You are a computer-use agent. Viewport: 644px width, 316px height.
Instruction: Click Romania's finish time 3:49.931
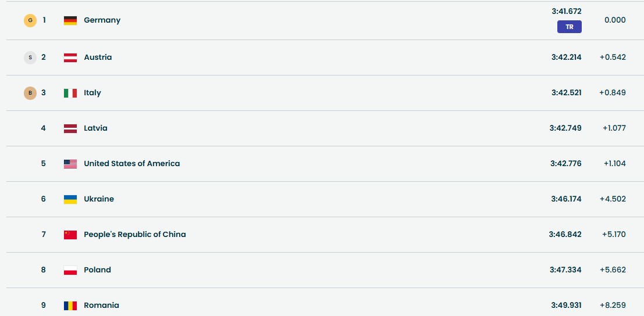[566, 306]
